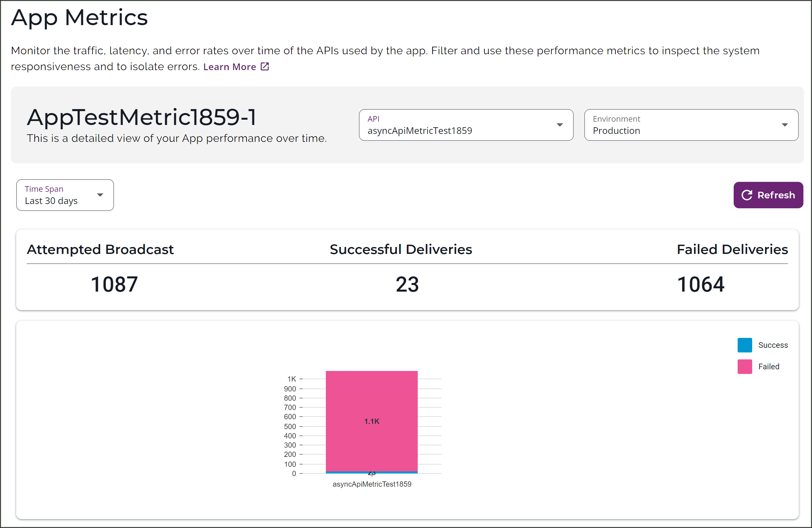Open the API dropdown showing asyncApiMetricTest1859
This screenshot has height=528, width=812.
(466, 125)
